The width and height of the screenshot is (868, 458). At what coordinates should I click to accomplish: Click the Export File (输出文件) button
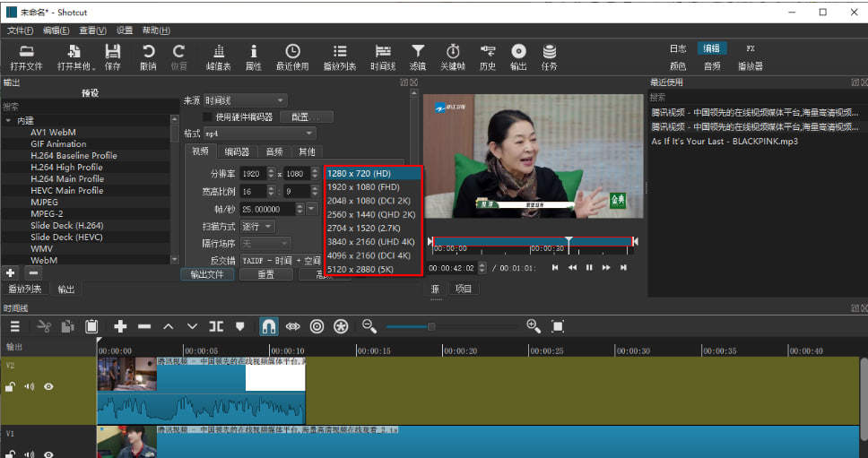coord(207,274)
